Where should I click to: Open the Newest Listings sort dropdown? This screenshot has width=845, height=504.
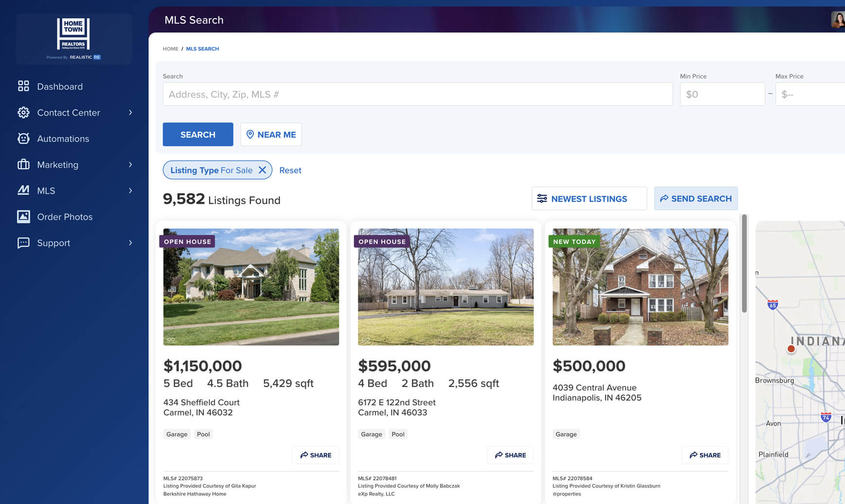tap(589, 198)
